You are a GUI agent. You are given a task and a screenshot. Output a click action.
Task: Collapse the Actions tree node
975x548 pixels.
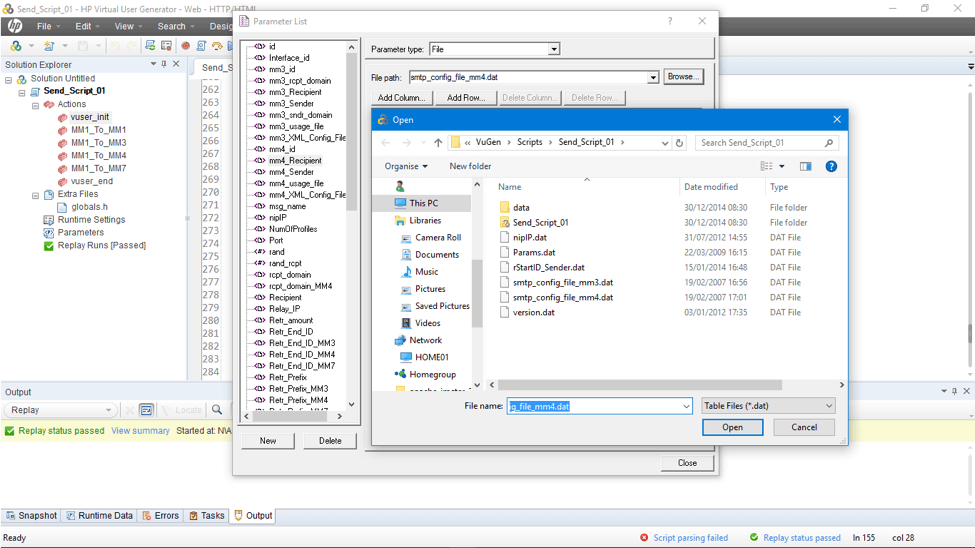[x=35, y=104]
